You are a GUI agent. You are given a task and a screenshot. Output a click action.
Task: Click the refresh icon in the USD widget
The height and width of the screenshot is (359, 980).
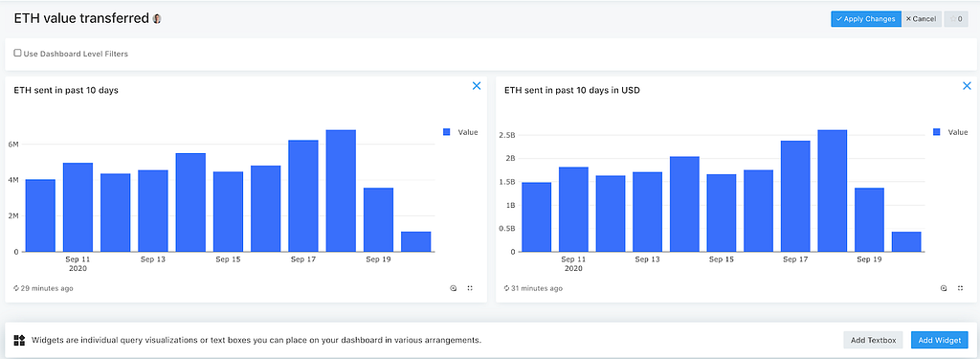pyautogui.click(x=944, y=288)
